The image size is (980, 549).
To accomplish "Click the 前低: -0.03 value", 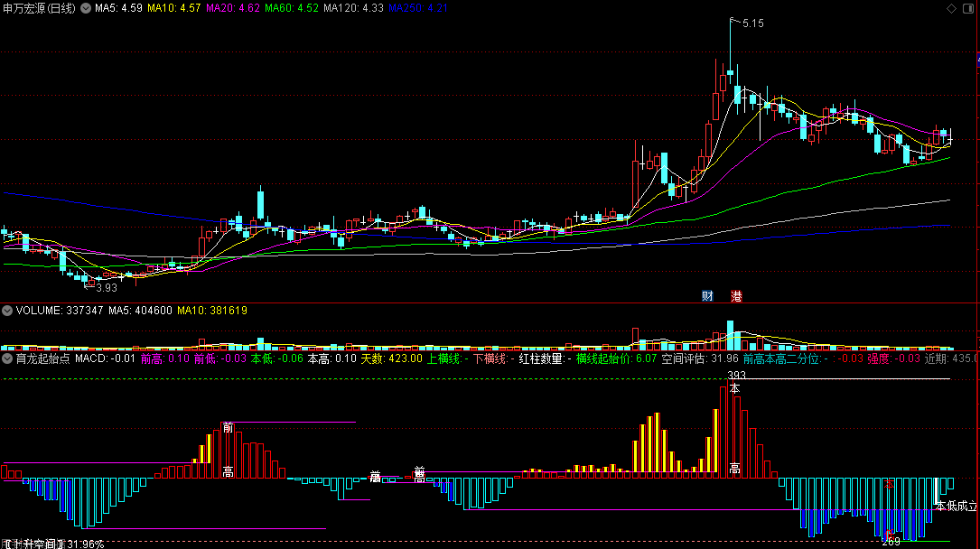I will [220, 358].
